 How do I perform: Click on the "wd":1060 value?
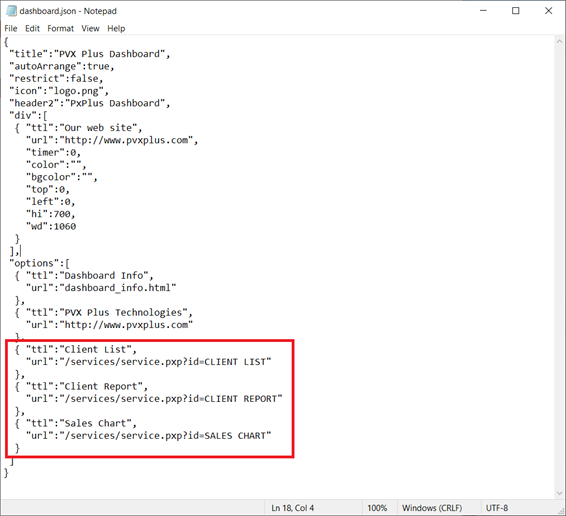[x=65, y=226]
